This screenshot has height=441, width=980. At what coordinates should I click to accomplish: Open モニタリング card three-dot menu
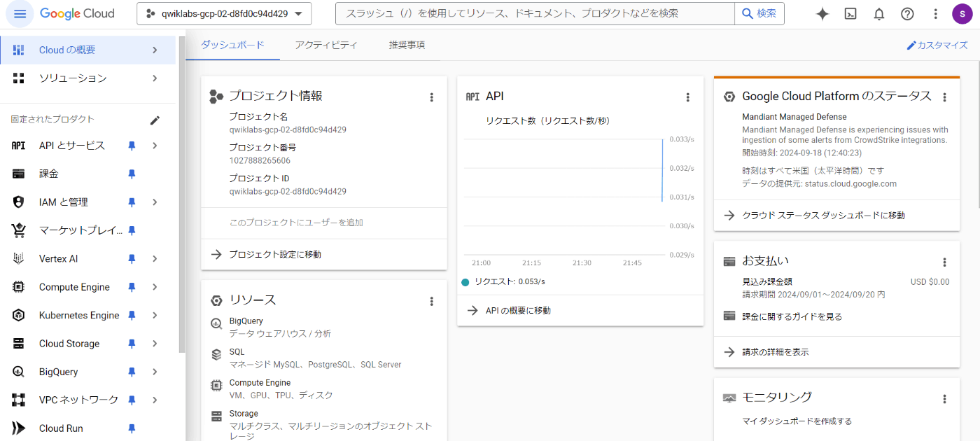pos(944,399)
